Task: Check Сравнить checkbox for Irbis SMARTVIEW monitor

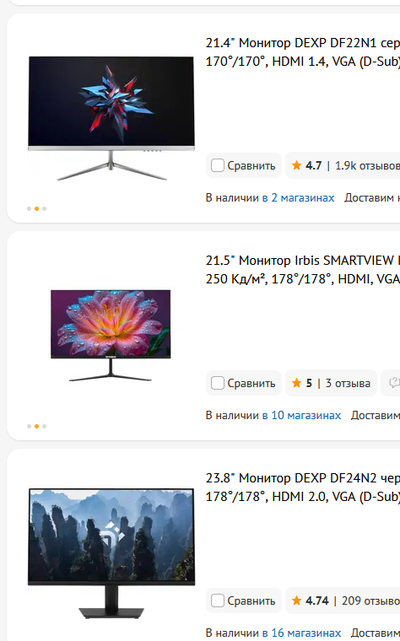Action: tap(217, 383)
